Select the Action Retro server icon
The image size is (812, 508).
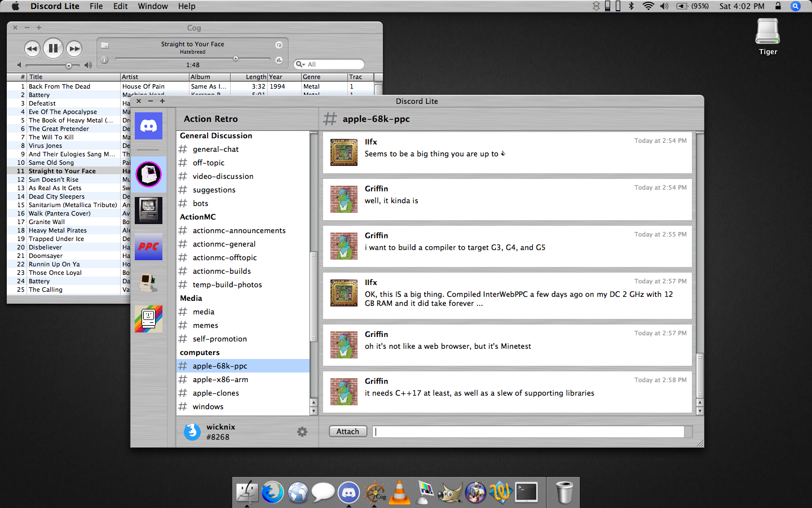pyautogui.click(x=148, y=174)
